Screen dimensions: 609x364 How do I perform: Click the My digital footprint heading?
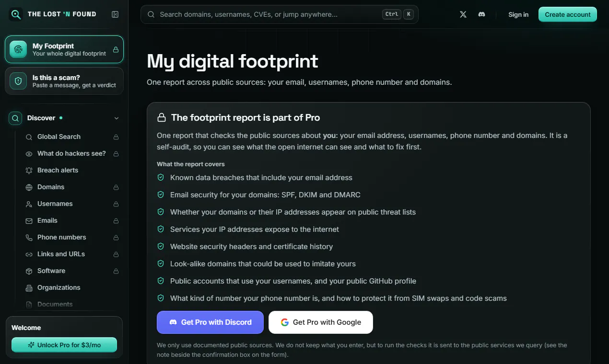pyautogui.click(x=233, y=61)
